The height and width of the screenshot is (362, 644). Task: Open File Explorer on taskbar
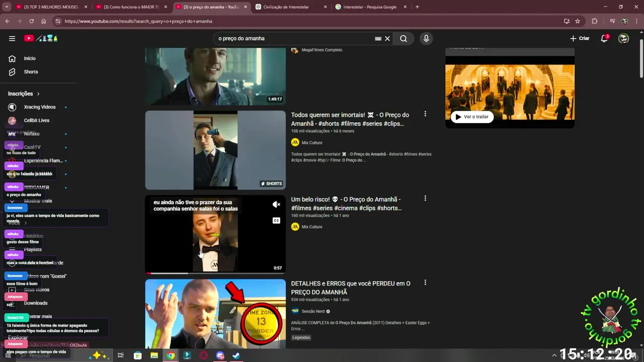point(154,355)
